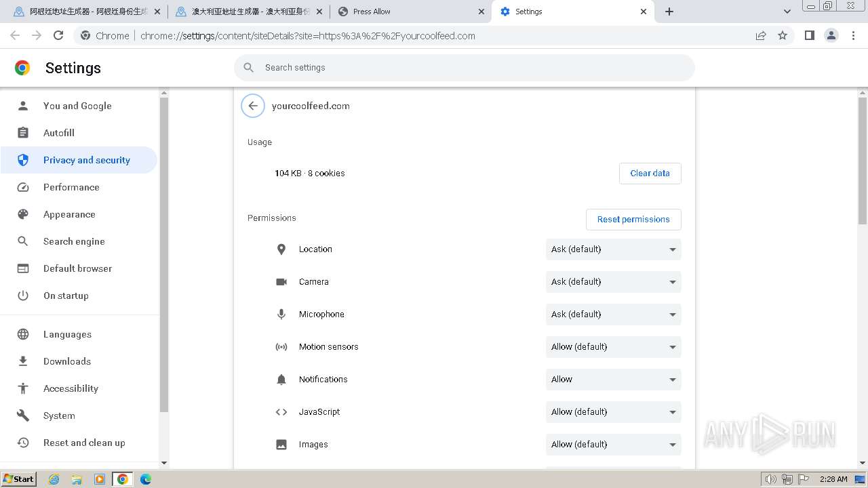Switch to the 澳大利亚地址生成器 tab
Viewport: 868px width, 488px height.
tap(250, 12)
